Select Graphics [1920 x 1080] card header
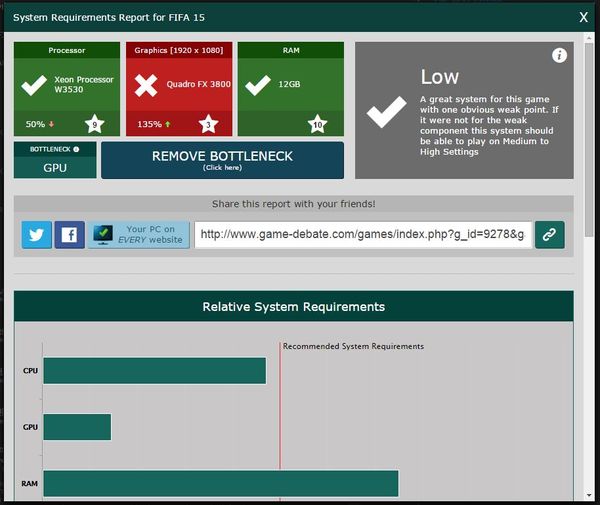Viewport: 600px width, 505px height. click(x=179, y=50)
